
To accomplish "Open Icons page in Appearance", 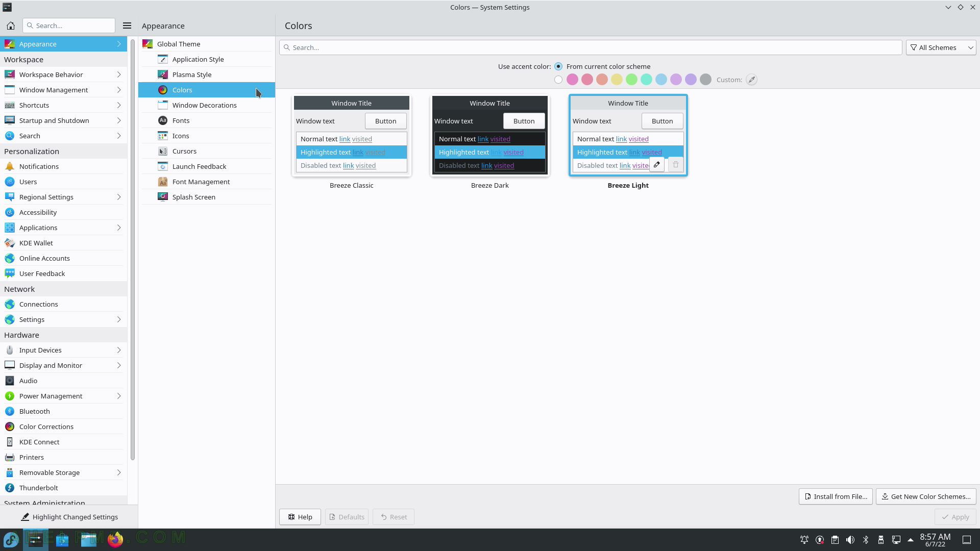I will point(207,136).
